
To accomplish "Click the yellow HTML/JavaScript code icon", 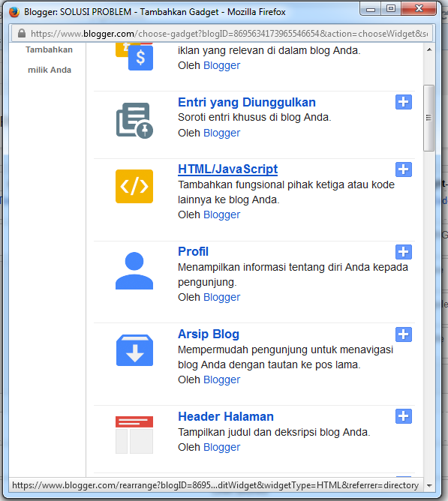I will (134, 186).
